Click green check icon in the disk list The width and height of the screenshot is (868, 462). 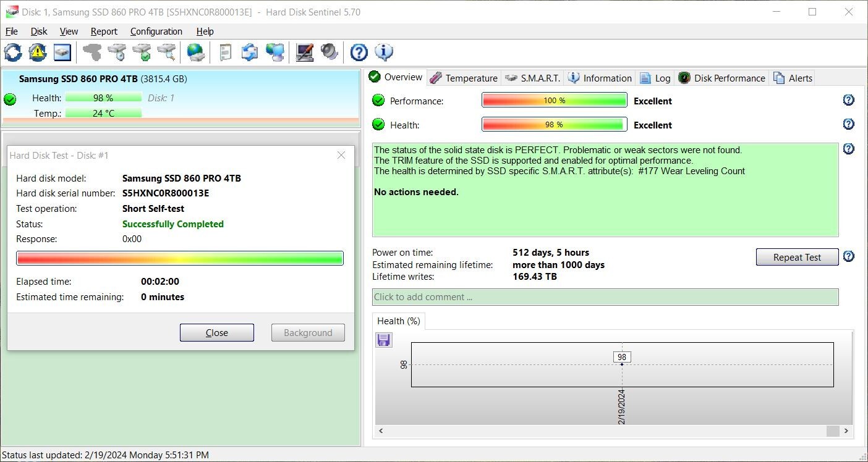pos(10,99)
